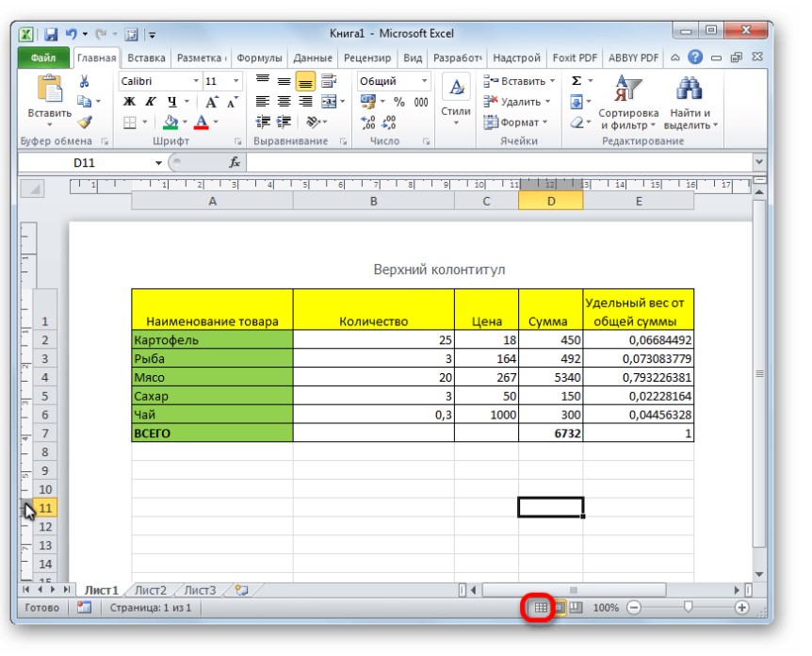The image size is (812, 656).
Task: Click the percent style icon
Action: coord(399,103)
